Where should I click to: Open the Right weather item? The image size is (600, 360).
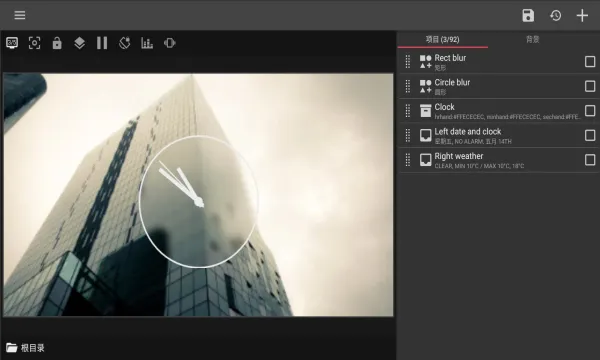click(x=498, y=160)
